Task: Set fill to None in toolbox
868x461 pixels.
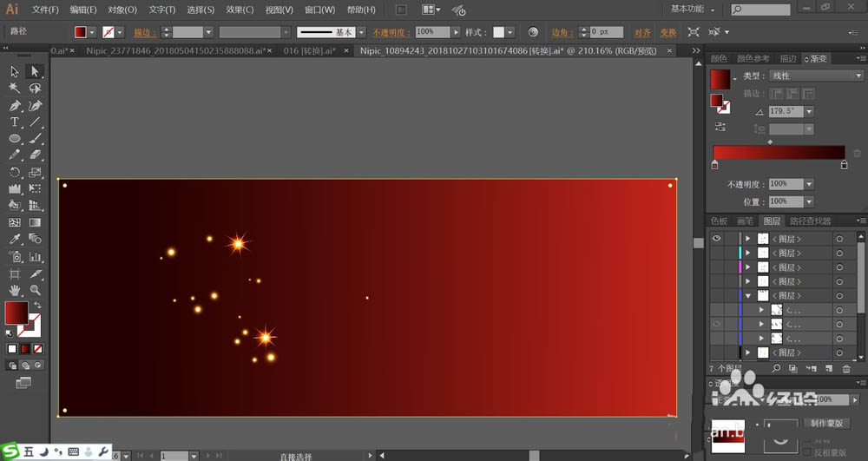Action: [38, 349]
